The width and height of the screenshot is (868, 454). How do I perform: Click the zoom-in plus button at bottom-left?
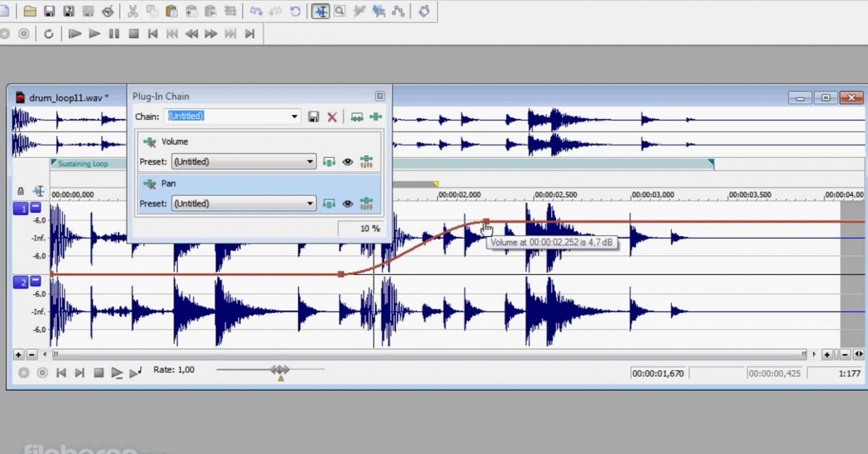tap(18, 355)
